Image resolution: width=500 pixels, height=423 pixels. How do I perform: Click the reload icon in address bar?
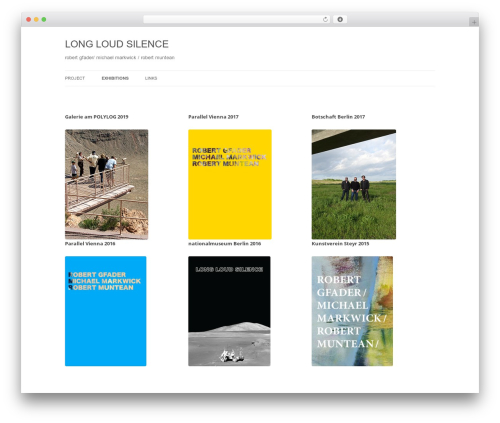(x=325, y=20)
